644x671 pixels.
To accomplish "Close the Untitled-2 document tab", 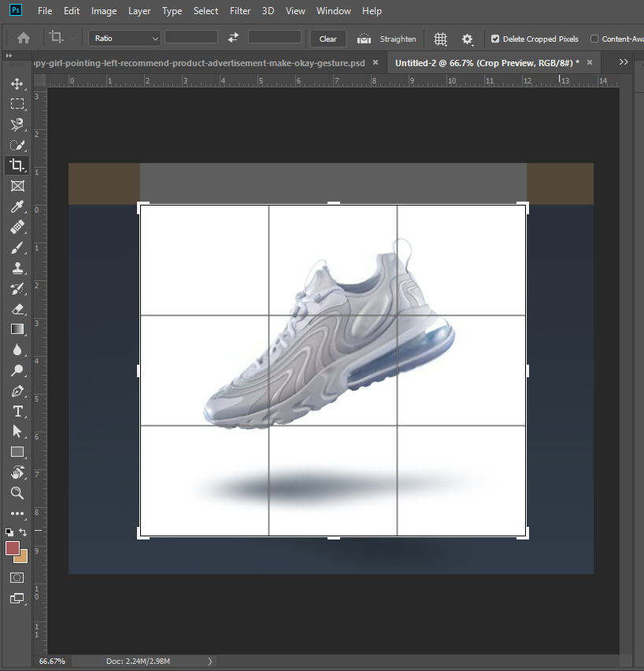I will point(590,62).
